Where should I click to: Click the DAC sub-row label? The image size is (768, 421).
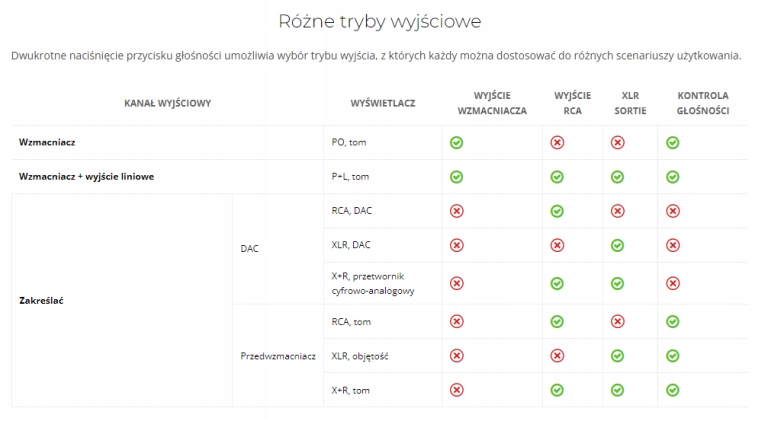pos(250,249)
